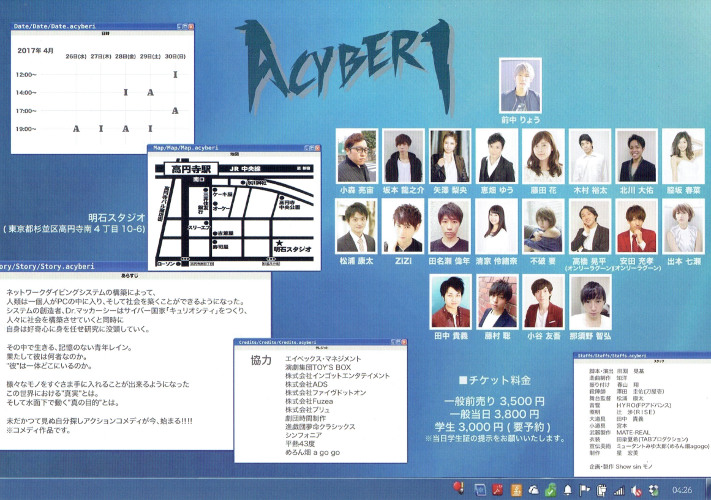Check the power plug battery icon

(x=601, y=490)
